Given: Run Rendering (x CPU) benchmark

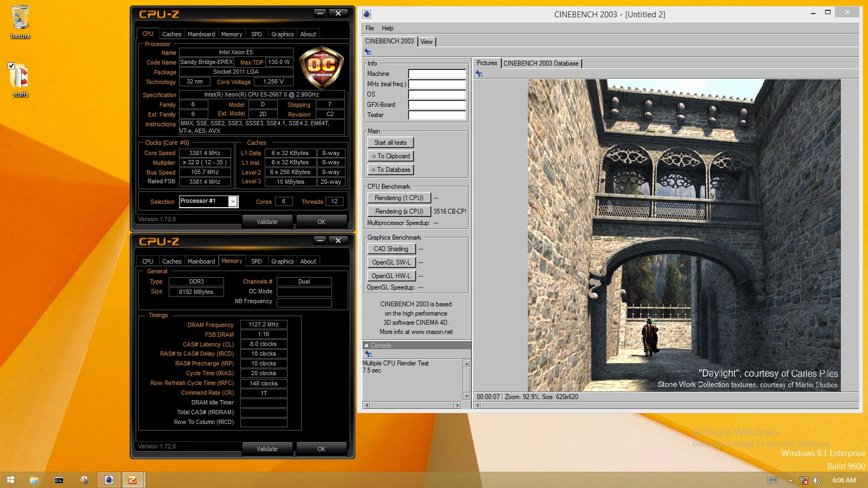Looking at the screenshot, I should tap(399, 211).
